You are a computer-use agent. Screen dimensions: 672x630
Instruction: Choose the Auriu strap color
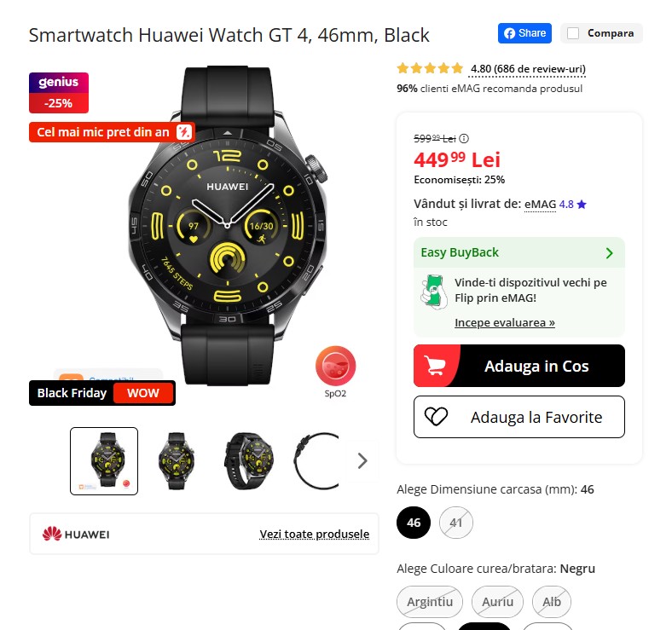(497, 602)
